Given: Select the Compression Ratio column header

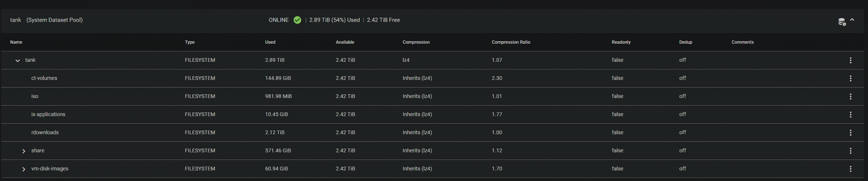Looking at the screenshot, I should click(x=511, y=42).
